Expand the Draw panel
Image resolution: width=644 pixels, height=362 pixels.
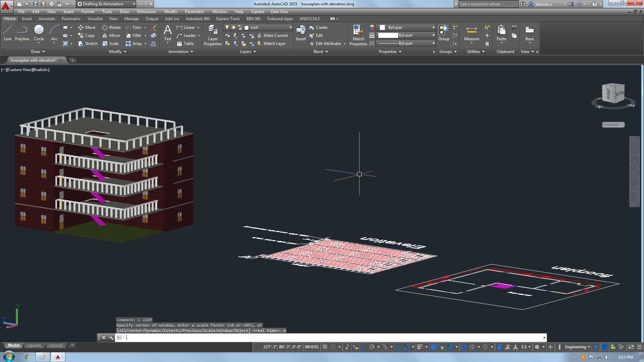click(x=38, y=52)
